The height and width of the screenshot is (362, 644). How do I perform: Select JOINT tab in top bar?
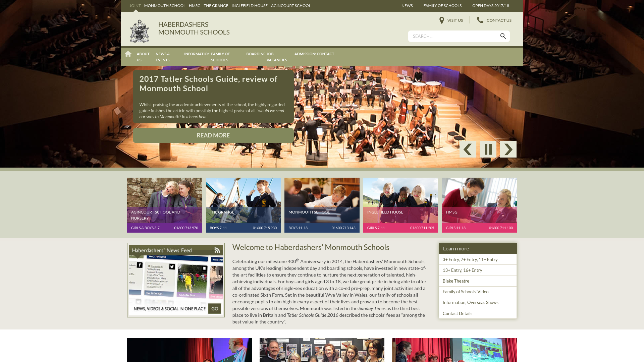(x=135, y=6)
